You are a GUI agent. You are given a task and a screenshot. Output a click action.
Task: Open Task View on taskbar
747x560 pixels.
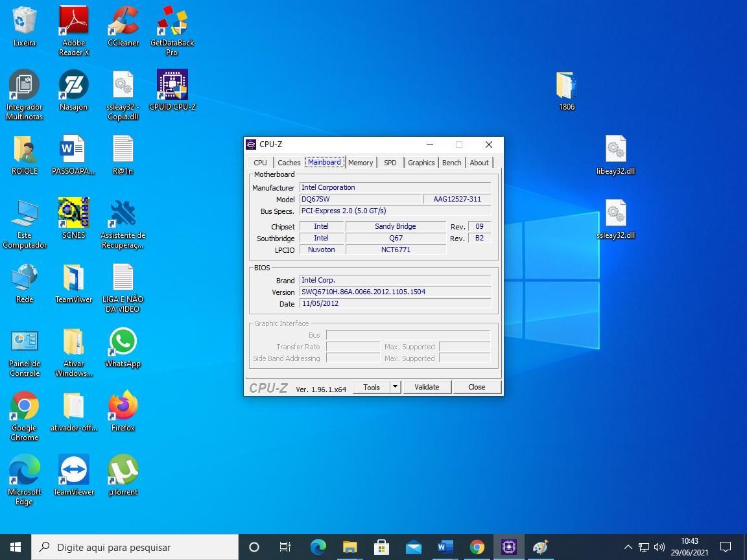[285, 547]
